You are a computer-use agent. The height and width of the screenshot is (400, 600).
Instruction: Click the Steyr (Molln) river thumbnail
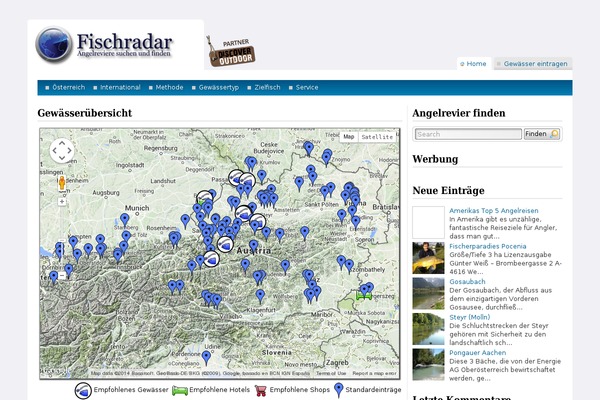pos(428,329)
